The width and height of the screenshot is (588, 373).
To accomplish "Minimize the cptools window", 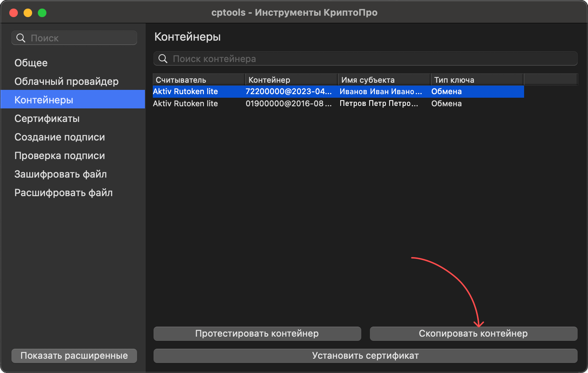I will click(x=28, y=13).
